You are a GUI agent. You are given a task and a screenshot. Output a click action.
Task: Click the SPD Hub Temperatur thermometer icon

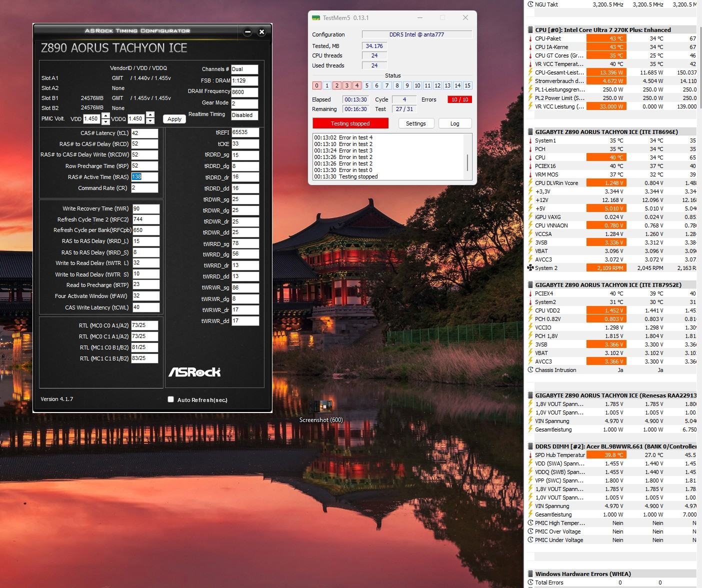click(x=530, y=455)
